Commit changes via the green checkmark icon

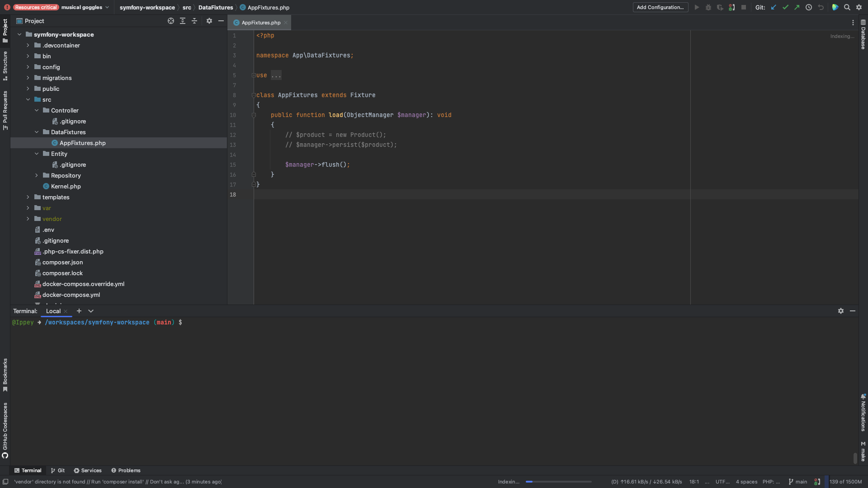[x=785, y=7]
